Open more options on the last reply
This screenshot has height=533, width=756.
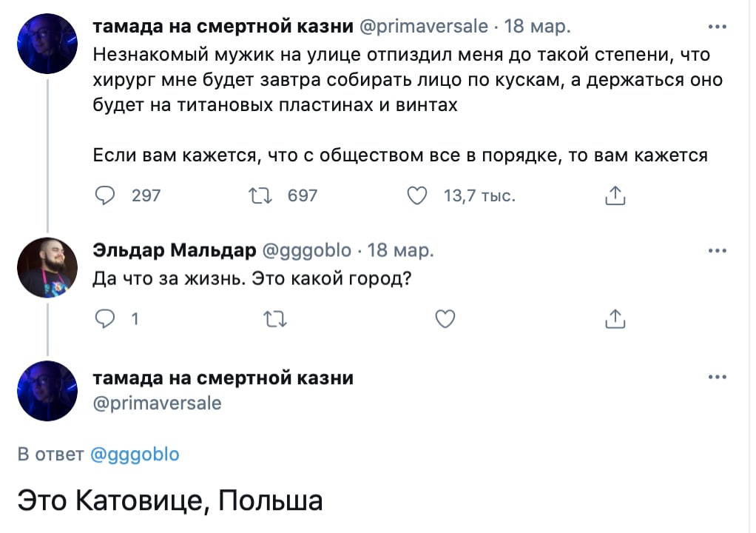click(x=717, y=378)
